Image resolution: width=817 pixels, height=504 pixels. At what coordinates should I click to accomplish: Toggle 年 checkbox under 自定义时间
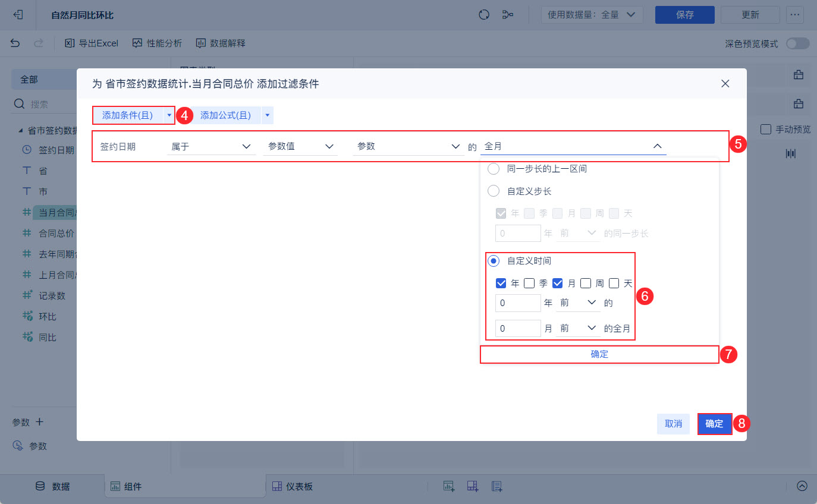pyautogui.click(x=501, y=283)
